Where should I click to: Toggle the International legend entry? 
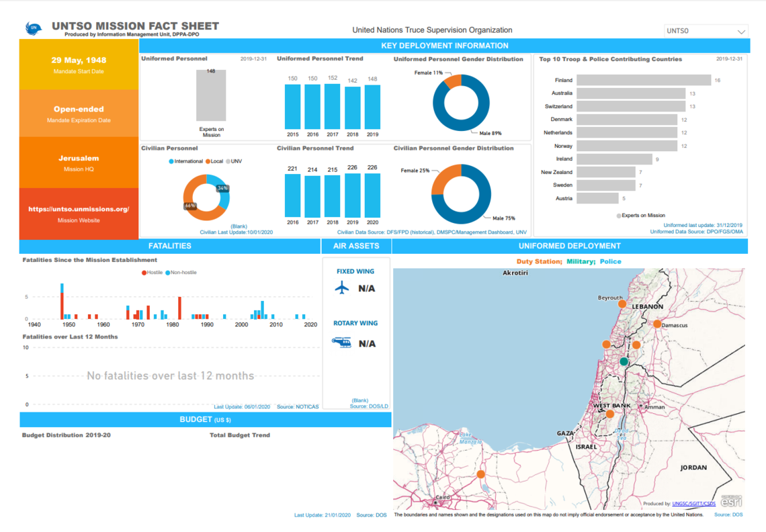pyautogui.click(x=186, y=161)
